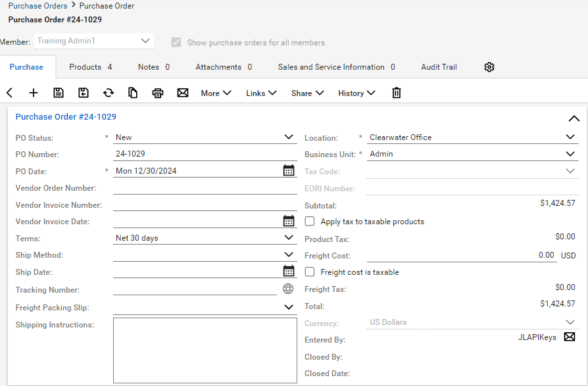Go to the Purchase Orders breadcrumb link
This screenshot has height=386, width=588.
[x=37, y=6]
